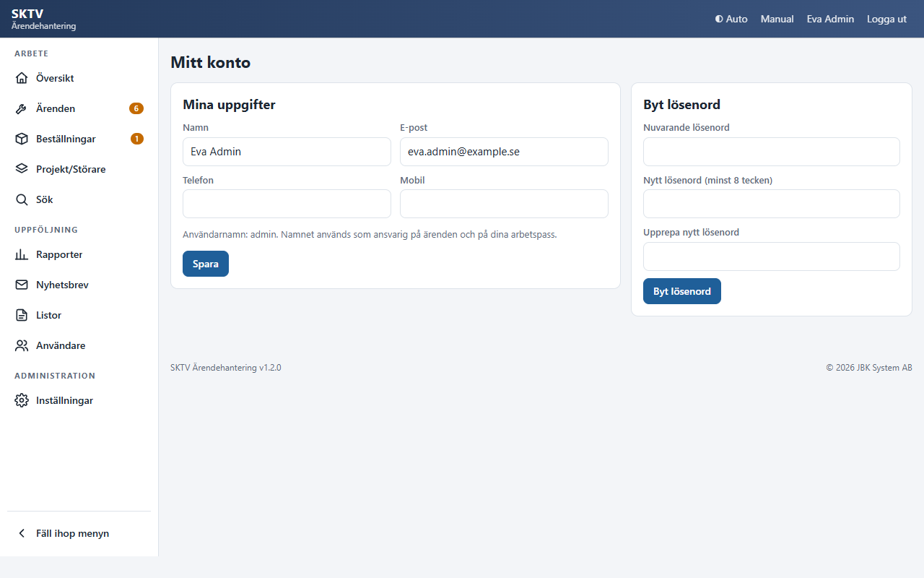The height and width of the screenshot is (578, 924).
Task: Open the Översikt page label
Action: tap(55, 78)
